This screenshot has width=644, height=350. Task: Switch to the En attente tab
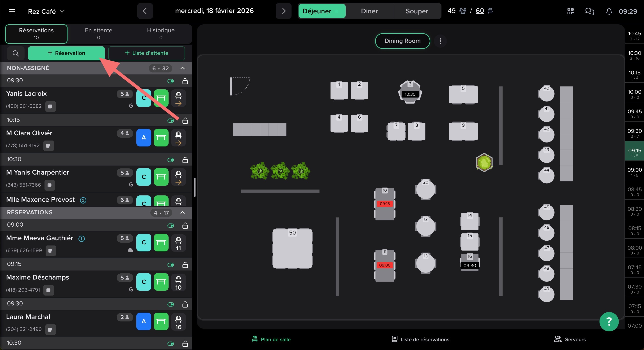[x=98, y=34]
